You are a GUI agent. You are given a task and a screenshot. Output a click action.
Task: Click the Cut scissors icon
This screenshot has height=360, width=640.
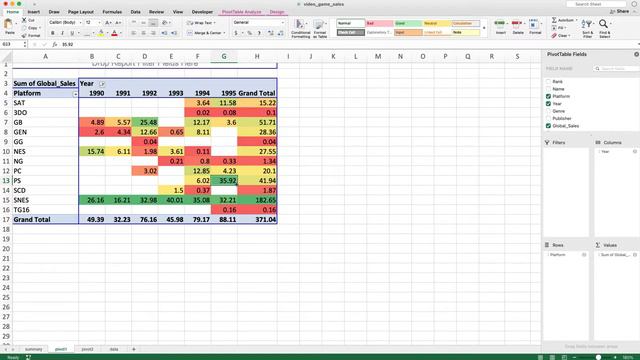24,20
